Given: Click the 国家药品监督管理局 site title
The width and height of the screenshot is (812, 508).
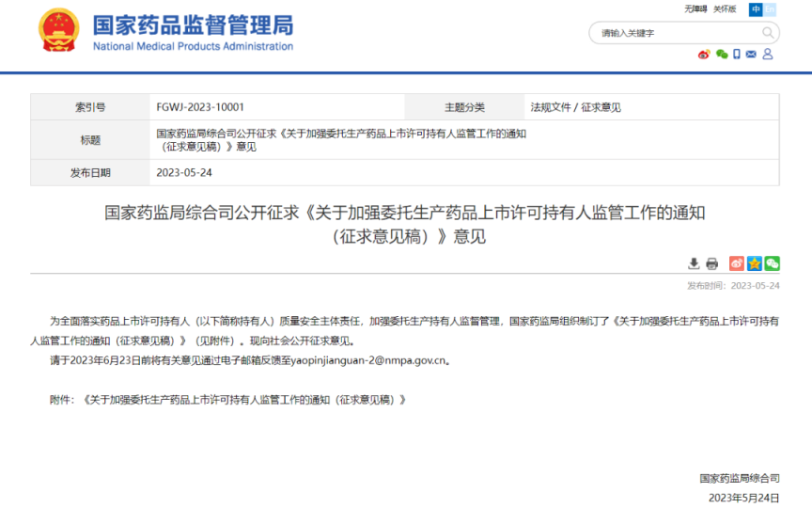Looking at the screenshot, I should [x=193, y=25].
